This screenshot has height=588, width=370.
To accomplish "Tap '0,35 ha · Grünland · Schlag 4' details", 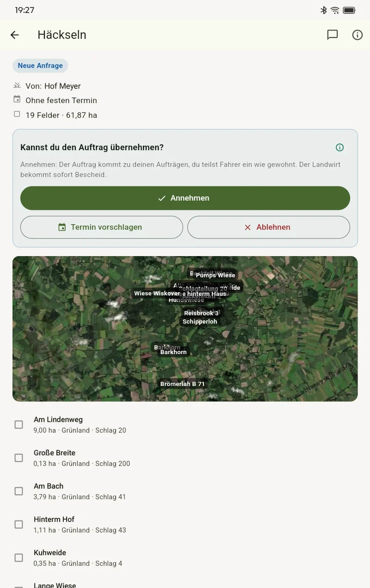I will (78, 563).
